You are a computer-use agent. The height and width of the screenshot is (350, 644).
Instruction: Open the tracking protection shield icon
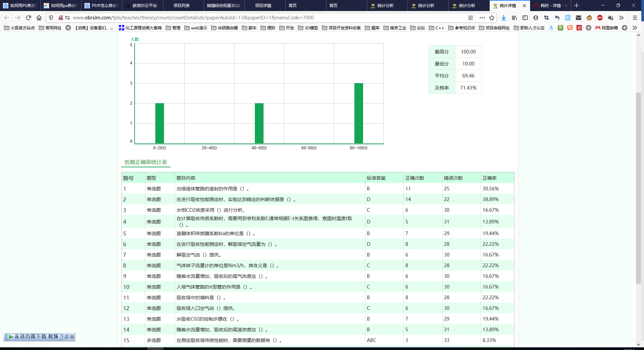pos(51,18)
